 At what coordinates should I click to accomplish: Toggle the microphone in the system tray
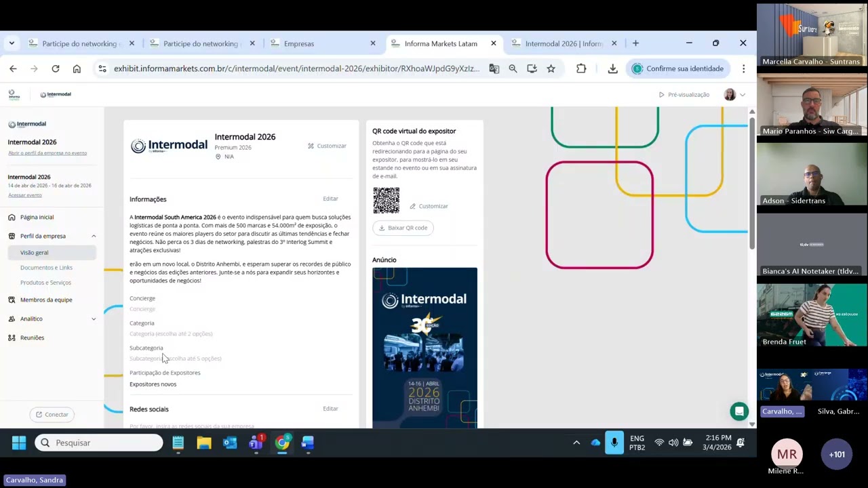(x=614, y=443)
